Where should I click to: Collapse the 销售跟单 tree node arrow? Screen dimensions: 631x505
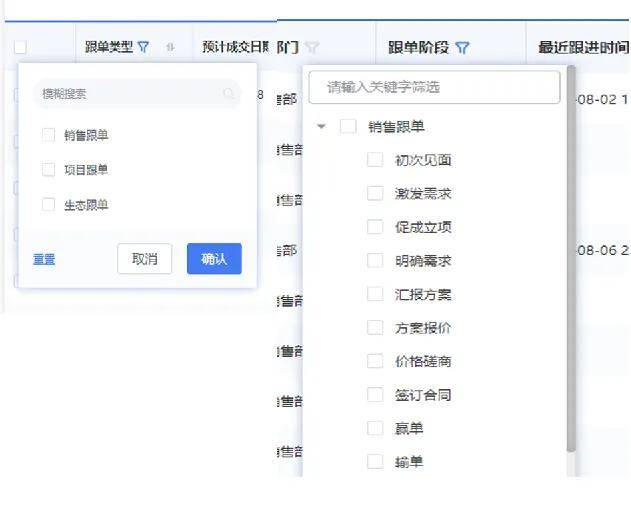click(x=321, y=127)
